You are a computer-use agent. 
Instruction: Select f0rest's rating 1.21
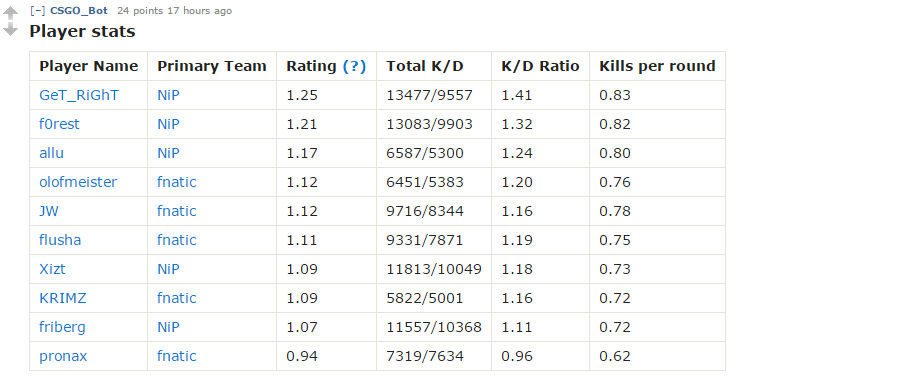pos(302,124)
